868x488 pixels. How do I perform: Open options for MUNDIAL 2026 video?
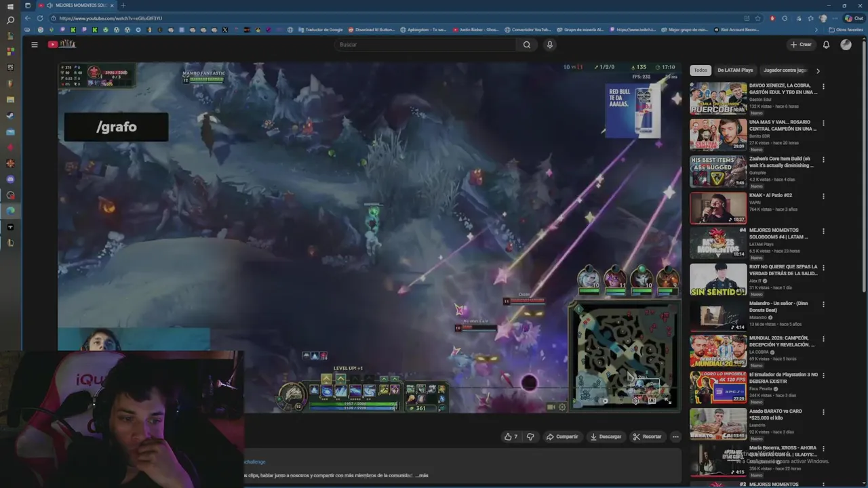click(x=823, y=338)
